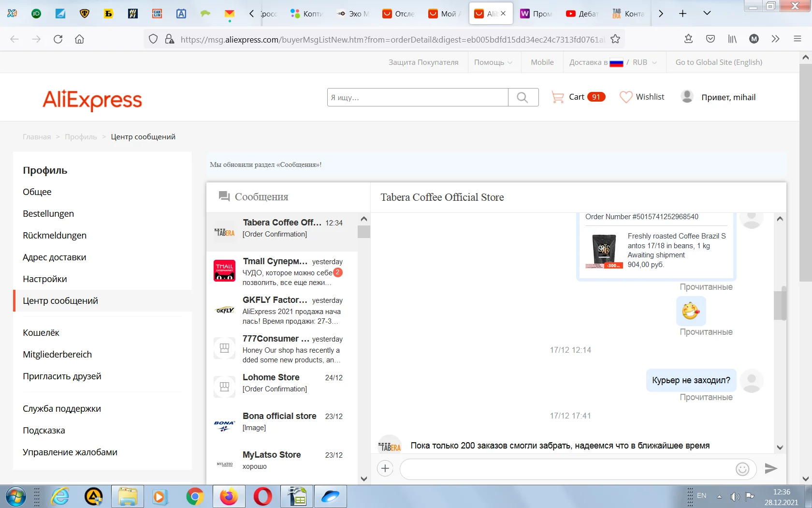Open Tmall Суперм... conversation
This screenshot has width=812, height=508.
pyautogui.click(x=282, y=271)
